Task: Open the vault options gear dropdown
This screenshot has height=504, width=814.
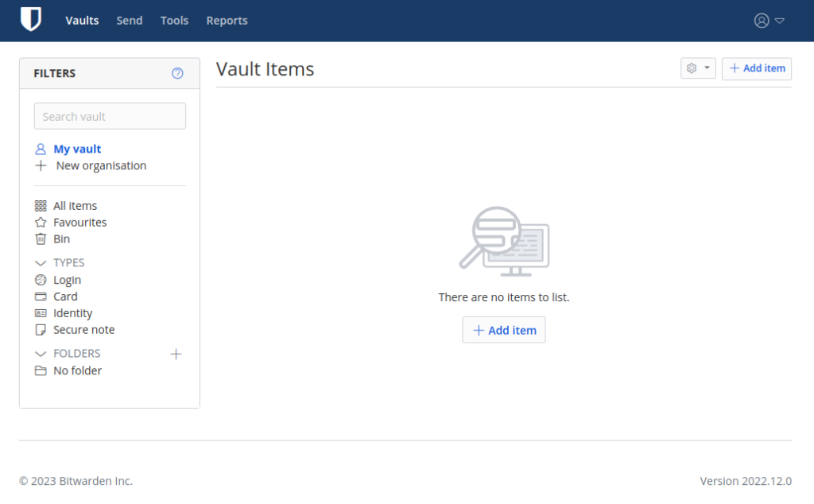Action: pyautogui.click(x=698, y=68)
